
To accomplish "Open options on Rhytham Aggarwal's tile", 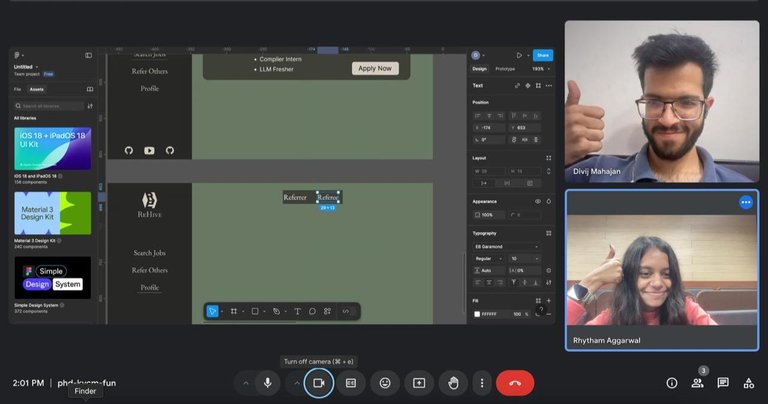I will tap(745, 202).
